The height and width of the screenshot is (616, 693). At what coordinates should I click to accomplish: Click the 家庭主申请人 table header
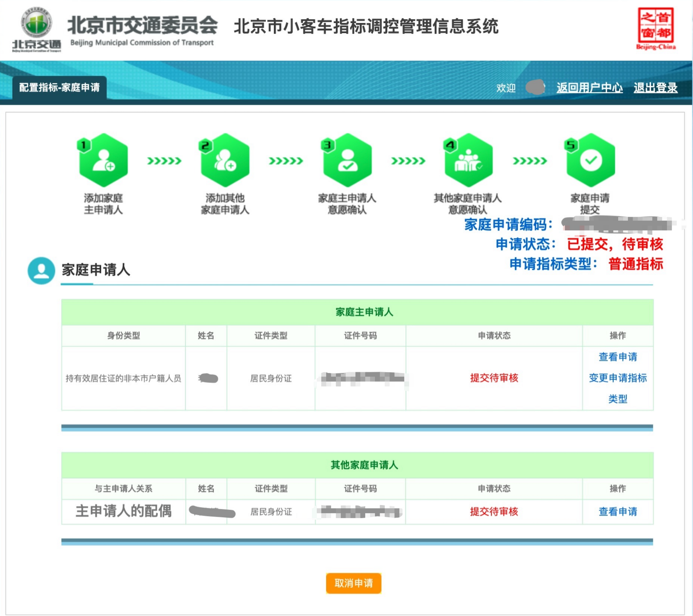click(x=357, y=312)
